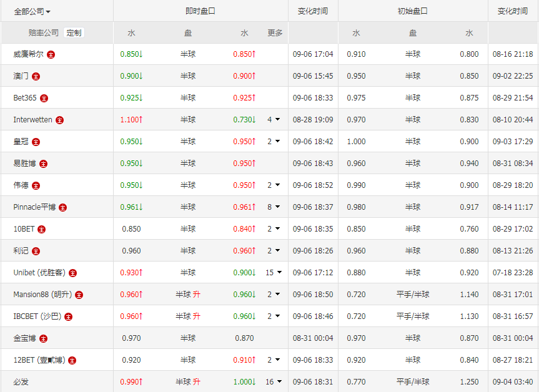Click the 初始盘口 column header
Screen dimensions: 539x392
pos(412,11)
